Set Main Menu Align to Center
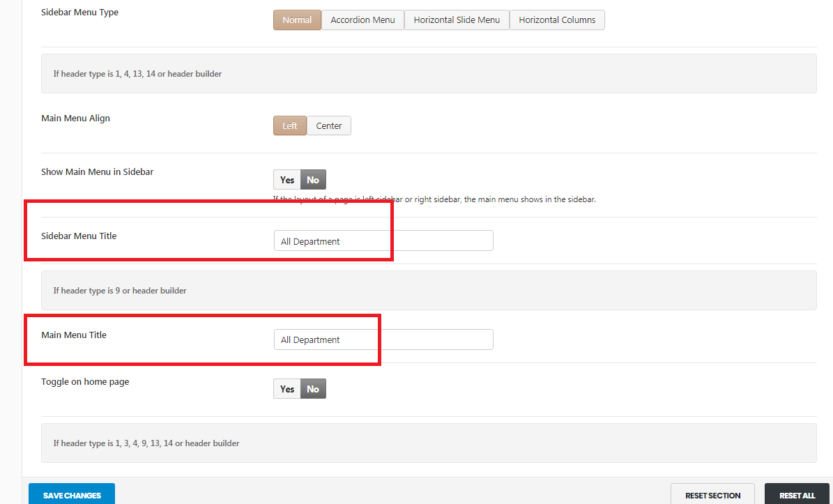Screen dimensions: 833x504 [329, 126]
